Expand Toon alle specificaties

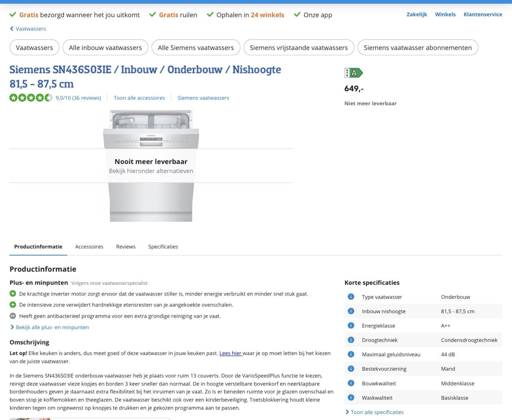[374, 412]
